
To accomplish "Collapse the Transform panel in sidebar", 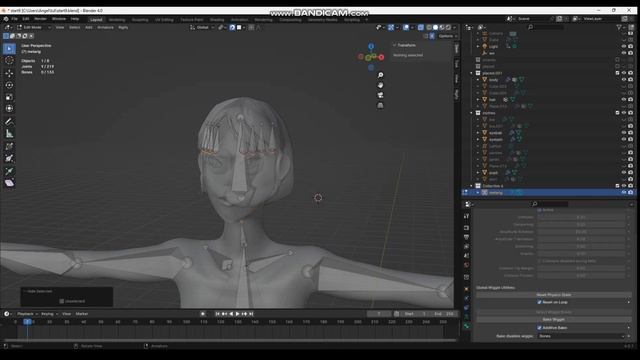I will click(x=395, y=45).
